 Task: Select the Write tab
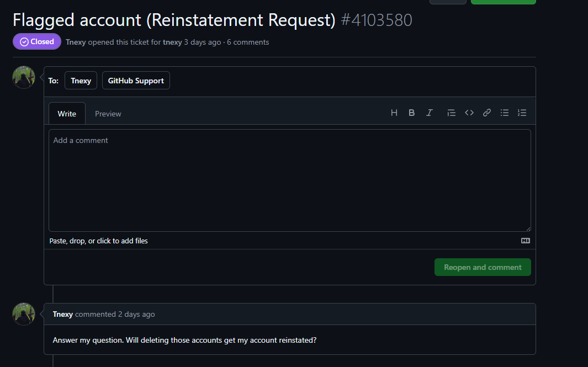coord(67,114)
